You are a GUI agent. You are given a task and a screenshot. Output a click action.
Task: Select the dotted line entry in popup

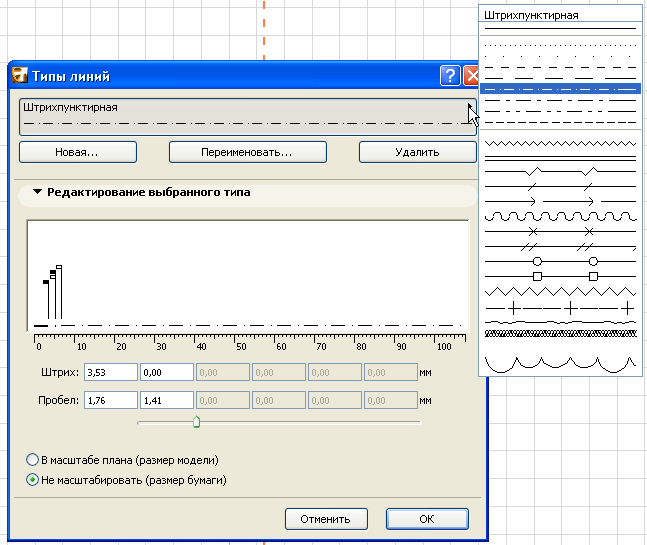click(560, 45)
